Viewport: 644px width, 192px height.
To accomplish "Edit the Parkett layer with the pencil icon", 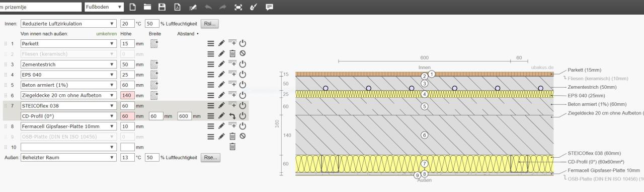I will click(222, 43).
